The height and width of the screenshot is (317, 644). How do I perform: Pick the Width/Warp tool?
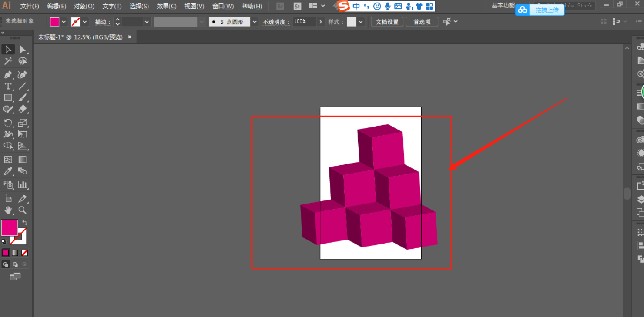pyautogui.click(x=8, y=134)
